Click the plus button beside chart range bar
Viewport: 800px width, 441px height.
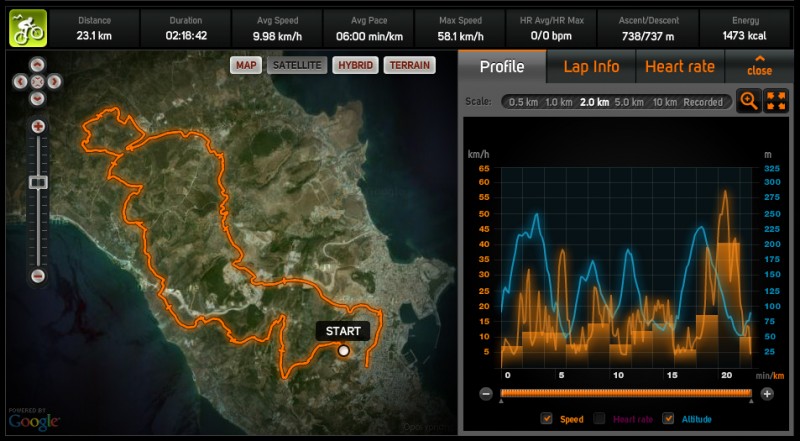coord(767,394)
